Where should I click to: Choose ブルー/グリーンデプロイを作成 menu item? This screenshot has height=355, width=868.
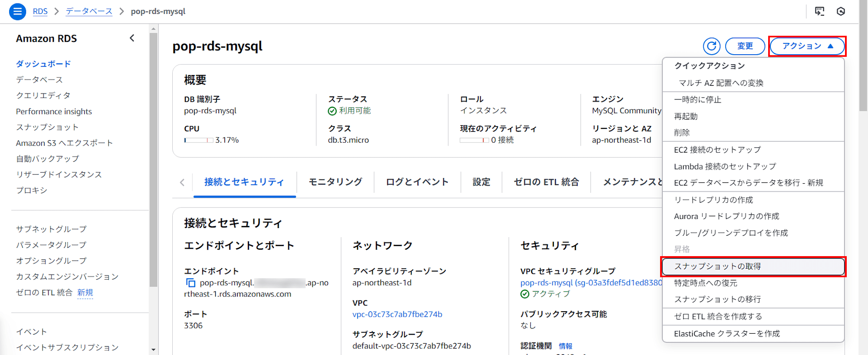click(x=753, y=233)
